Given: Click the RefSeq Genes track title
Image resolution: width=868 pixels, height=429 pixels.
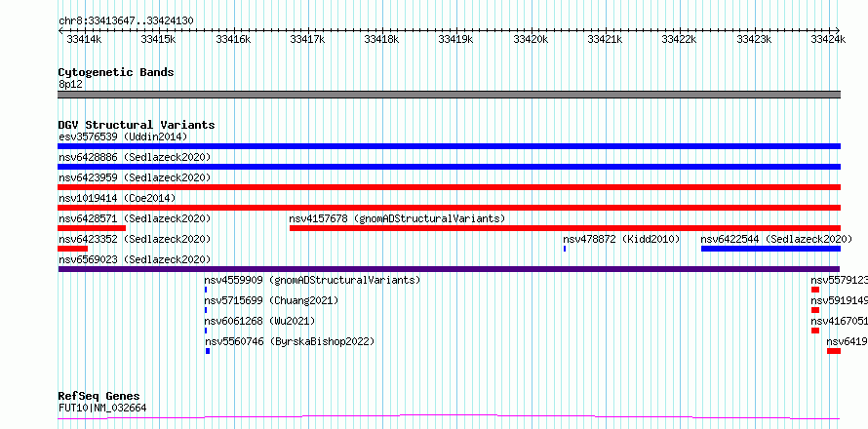Looking at the screenshot, I should click(99, 397).
